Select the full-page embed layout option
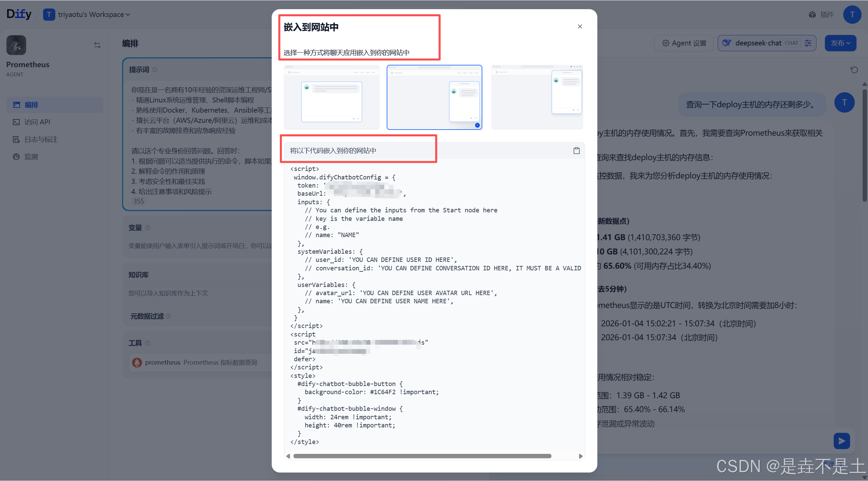Viewport: 868px width, 481px height. [x=331, y=97]
